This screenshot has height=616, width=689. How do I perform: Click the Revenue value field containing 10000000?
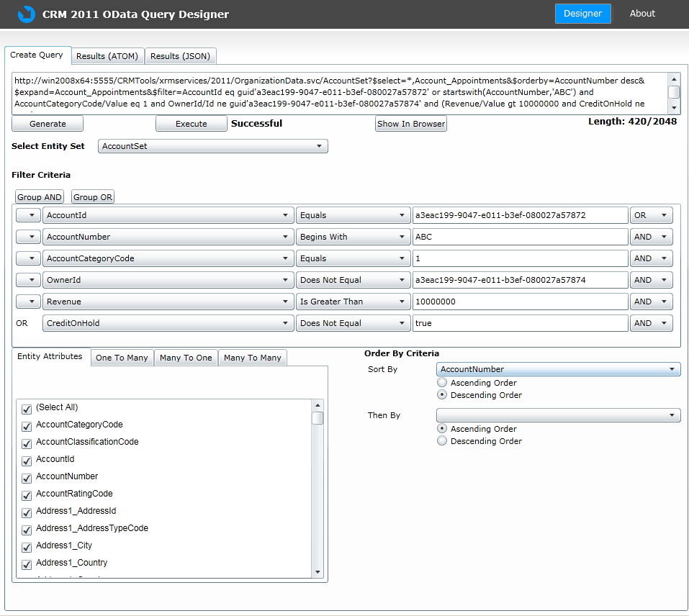pos(520,302)
